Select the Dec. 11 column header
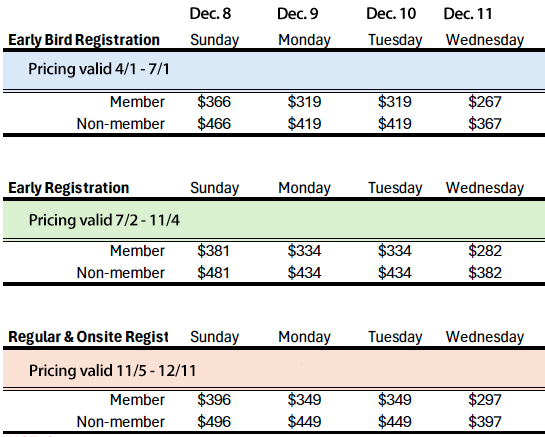Viewport: 545px width, 437px height. (x=468, y=14)
